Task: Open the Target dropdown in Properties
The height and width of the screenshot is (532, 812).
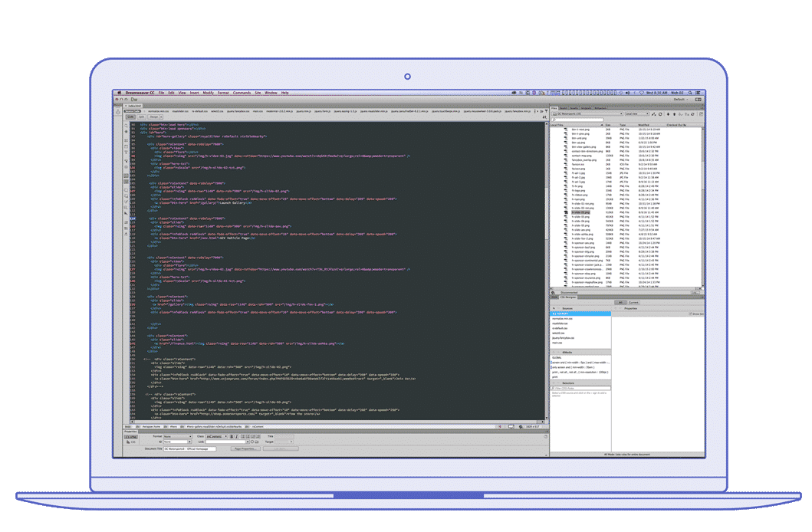Action: 284,442
